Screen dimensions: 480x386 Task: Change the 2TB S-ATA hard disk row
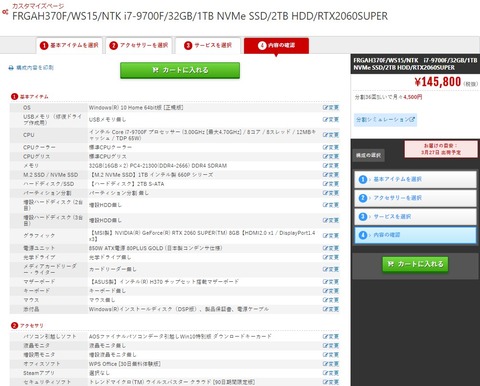pyautogui.click(x=331, y=184)
